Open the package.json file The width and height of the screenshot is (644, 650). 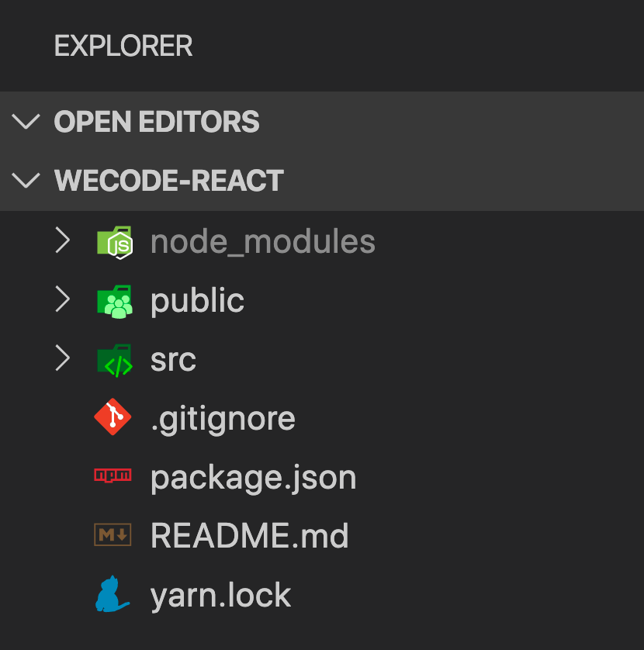[x=253, y=475]
